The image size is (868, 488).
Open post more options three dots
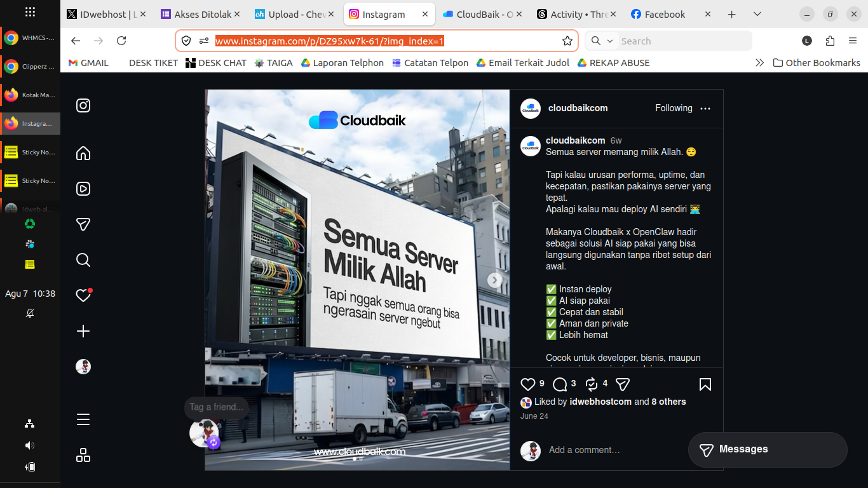(x=705, y=109)
